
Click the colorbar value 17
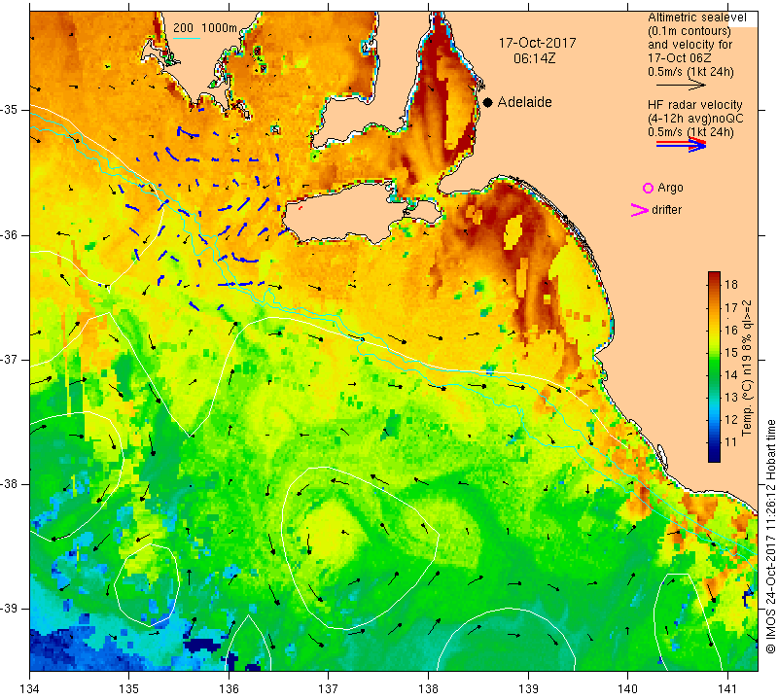click(731, 307)
